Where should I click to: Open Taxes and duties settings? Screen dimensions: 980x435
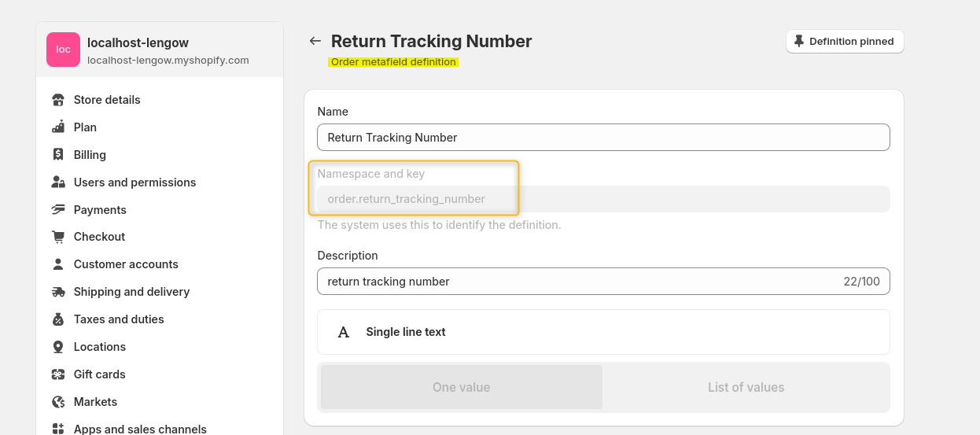pos(119,319)
